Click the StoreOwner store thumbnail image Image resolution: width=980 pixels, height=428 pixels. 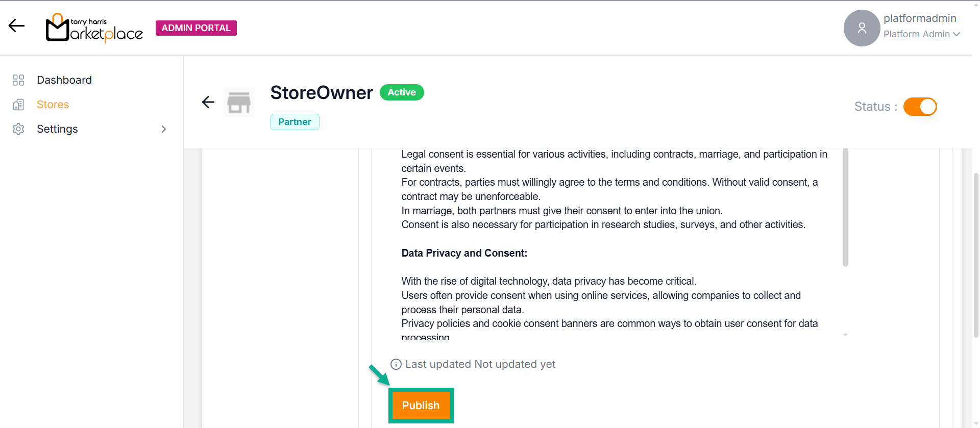[x=239, y=102]
